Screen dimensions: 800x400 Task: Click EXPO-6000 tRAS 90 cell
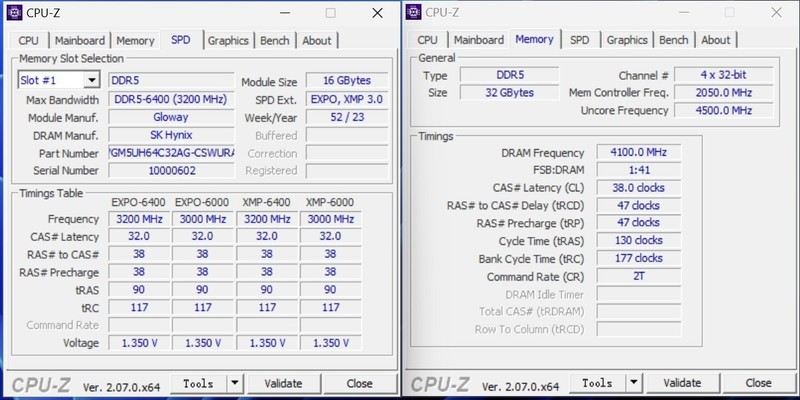pyautogui.click(x=203, y=290)
